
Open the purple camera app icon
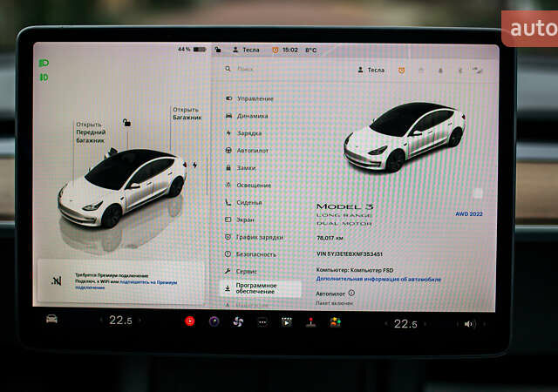(214, 321)
